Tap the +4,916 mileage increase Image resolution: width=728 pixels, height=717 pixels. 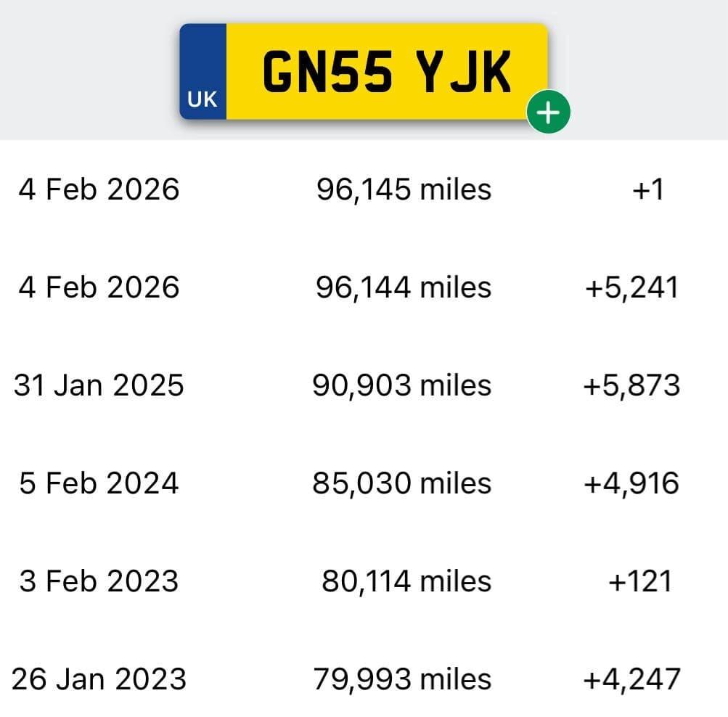coord(632,483)
